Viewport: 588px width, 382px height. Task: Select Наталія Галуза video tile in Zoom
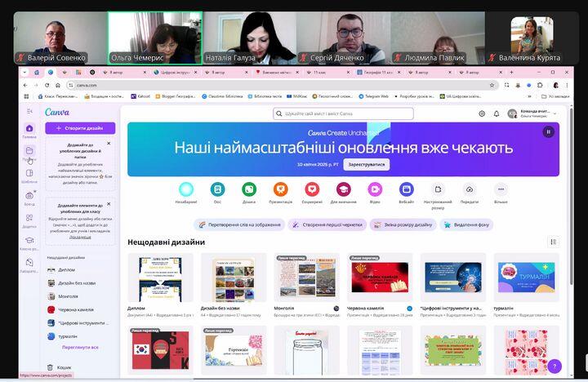(x=250, y=38)
